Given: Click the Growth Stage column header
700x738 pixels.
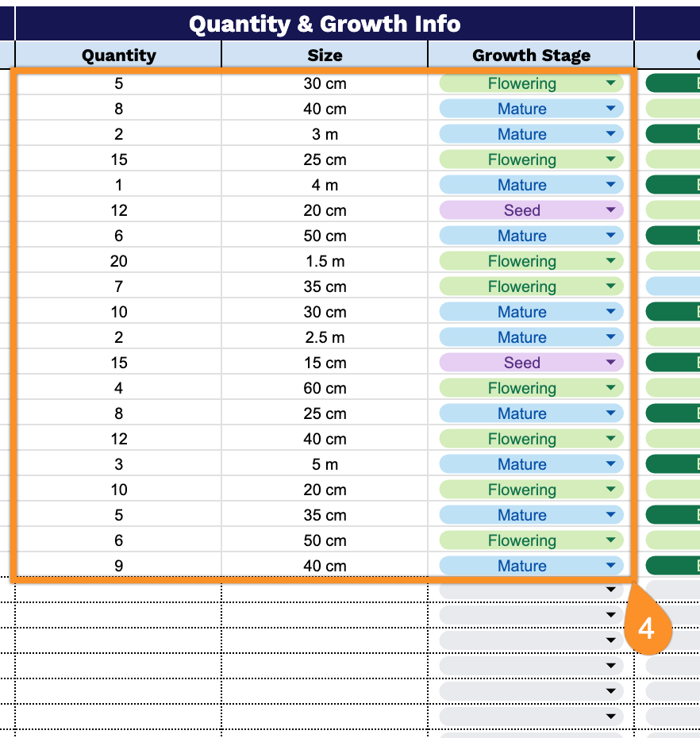Looking at the screenshot, I should point(531,55).
